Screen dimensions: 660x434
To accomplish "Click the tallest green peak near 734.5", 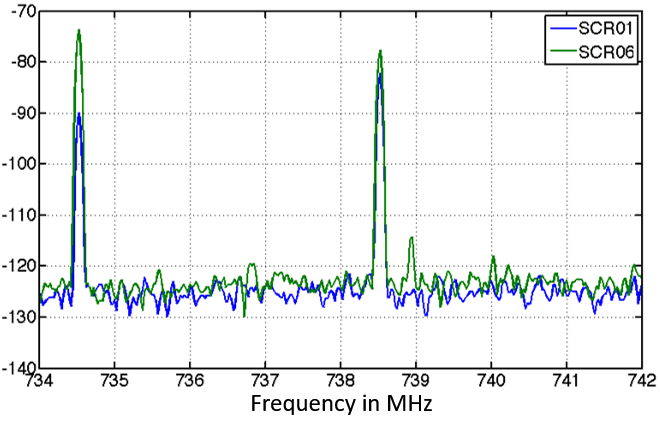I will tap(78, 31).
